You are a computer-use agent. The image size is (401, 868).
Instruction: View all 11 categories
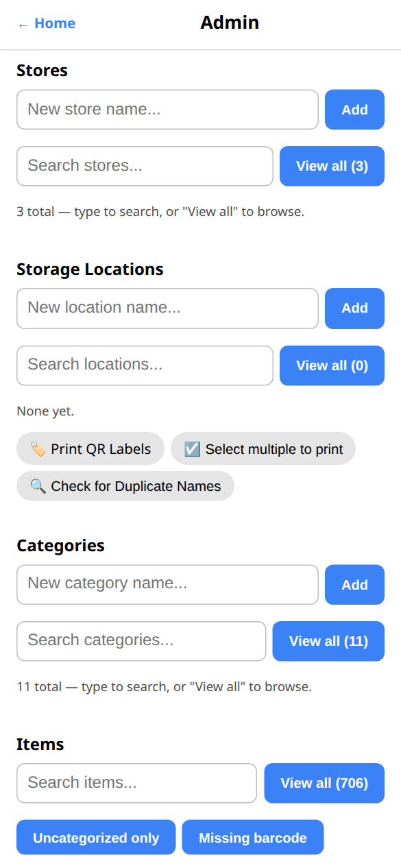(x=328, y=641)
